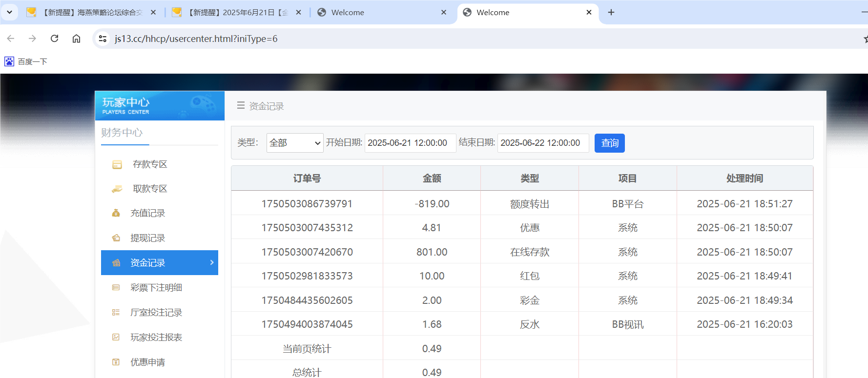
Task: Click the 玩家投注报表 chart icon
Action: (x=116, y=337)
